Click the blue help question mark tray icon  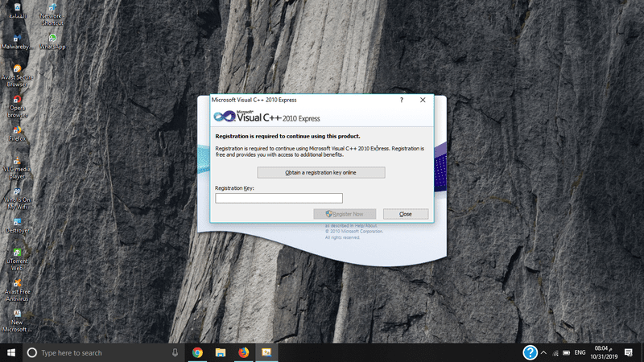(x=530, y=352)
